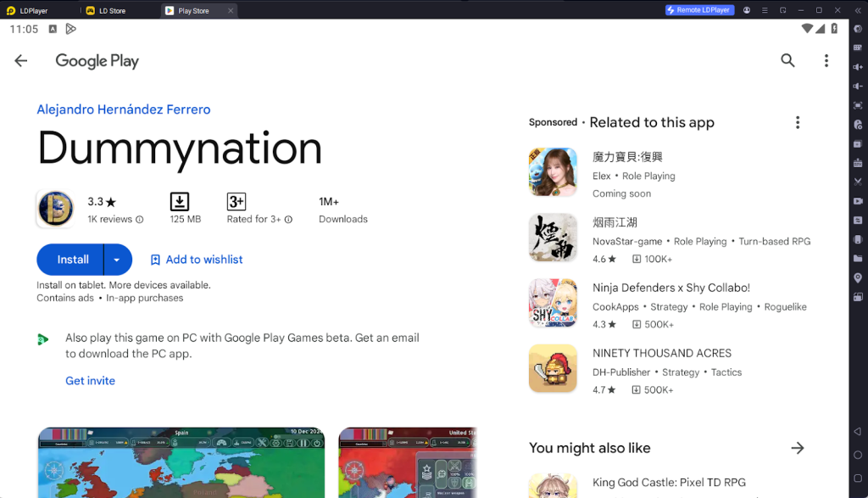Image resolution: width=868 pixels, height=498 pixels.
Task: Click the back arrow on Google Play
Action: [x=20, y=60]
